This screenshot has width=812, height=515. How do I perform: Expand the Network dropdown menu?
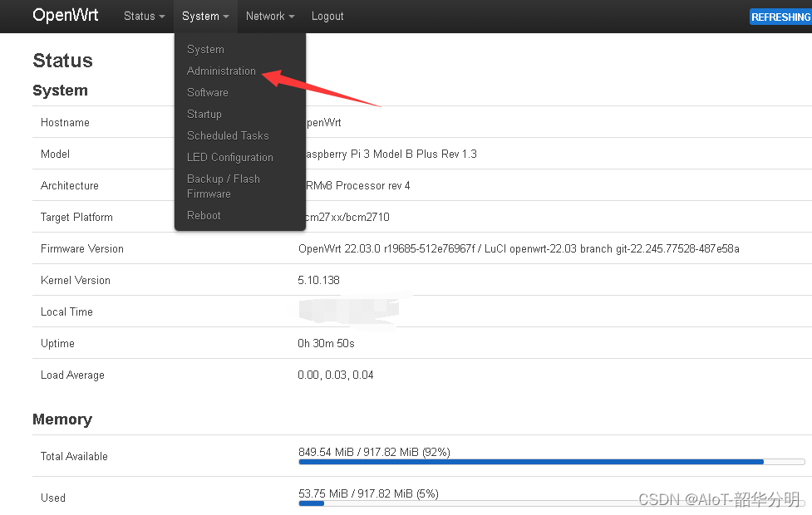click(x=270, y=16)
